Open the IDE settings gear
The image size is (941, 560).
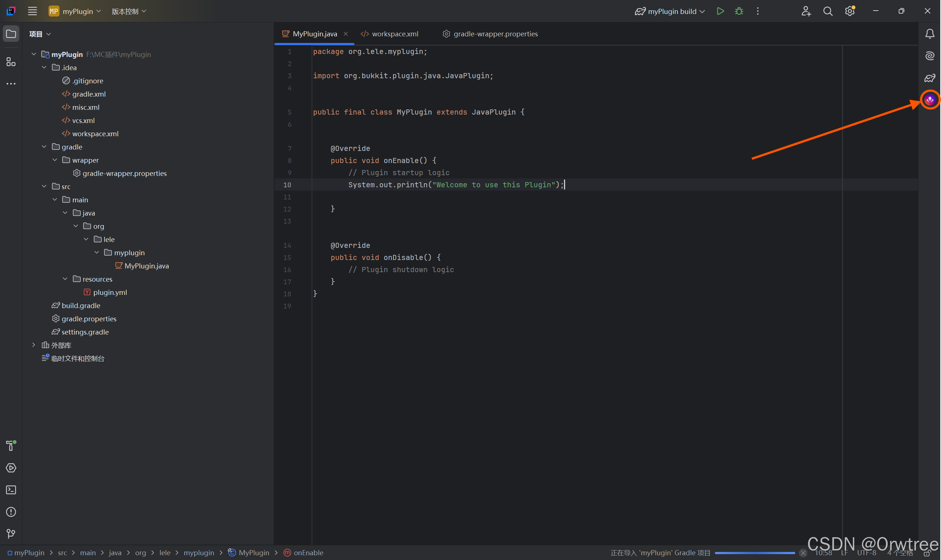pos(850,11)
